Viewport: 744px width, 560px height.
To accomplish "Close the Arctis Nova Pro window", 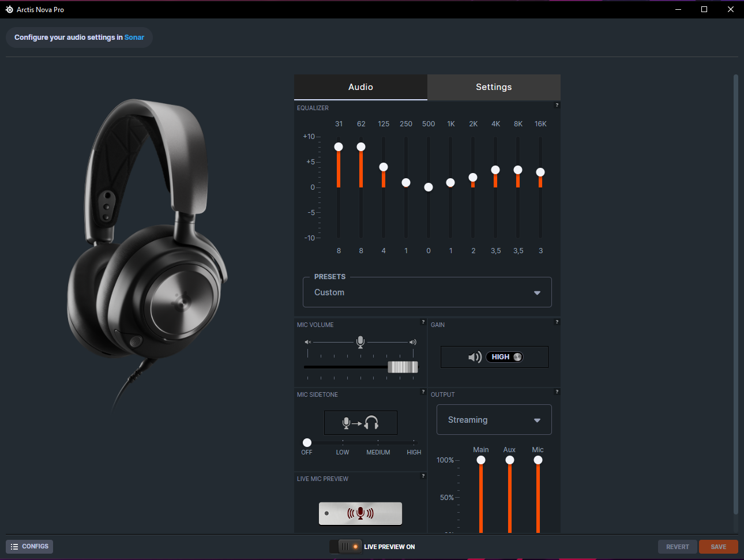I will [x=731, y=9].
